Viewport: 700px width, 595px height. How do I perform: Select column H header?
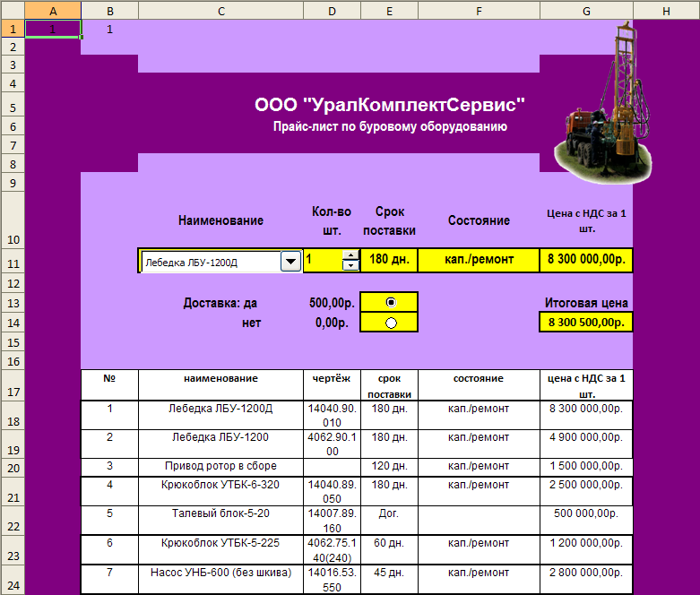pos(666,11)
